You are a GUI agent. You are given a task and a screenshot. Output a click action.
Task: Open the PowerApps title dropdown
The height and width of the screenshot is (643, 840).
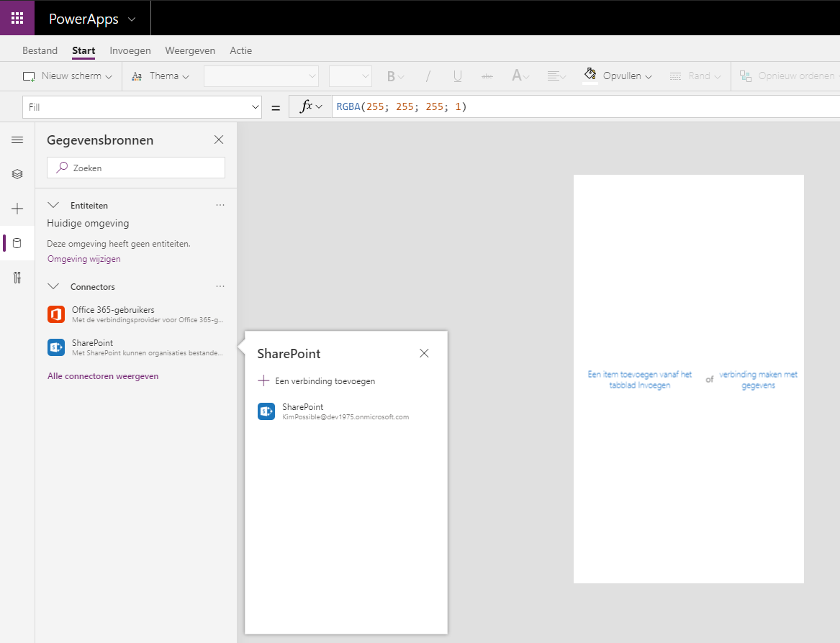tap(92, 19)
